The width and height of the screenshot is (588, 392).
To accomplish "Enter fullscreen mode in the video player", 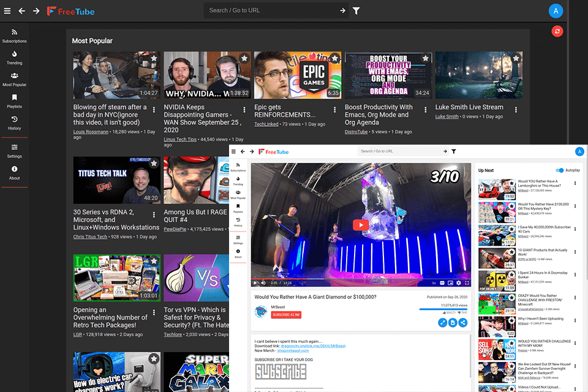I will coord(467,282).
